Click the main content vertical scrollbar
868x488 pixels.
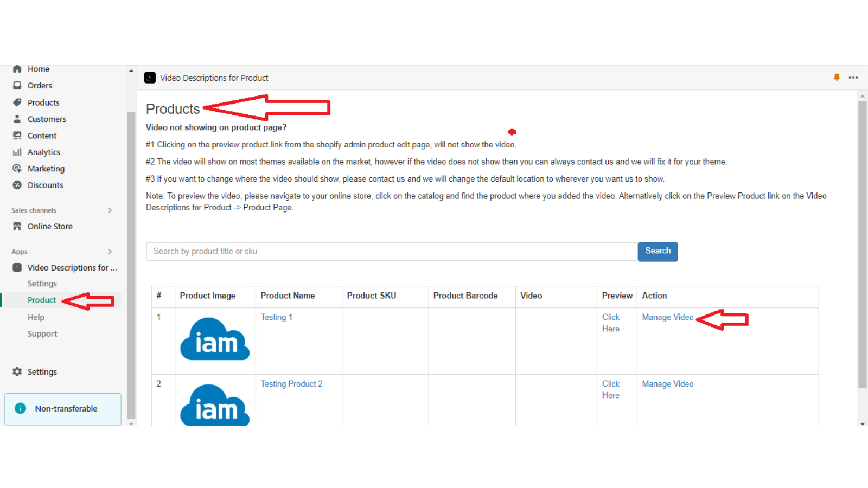[863, 244]
